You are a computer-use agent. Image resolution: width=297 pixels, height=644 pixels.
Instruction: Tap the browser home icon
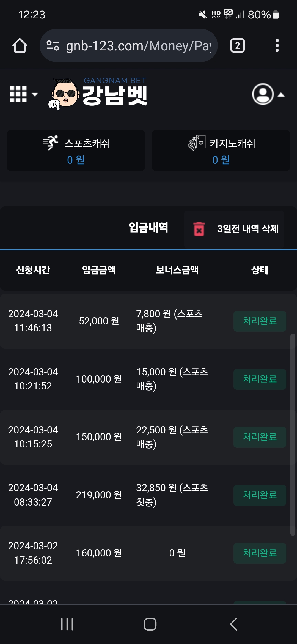(20, 45)
